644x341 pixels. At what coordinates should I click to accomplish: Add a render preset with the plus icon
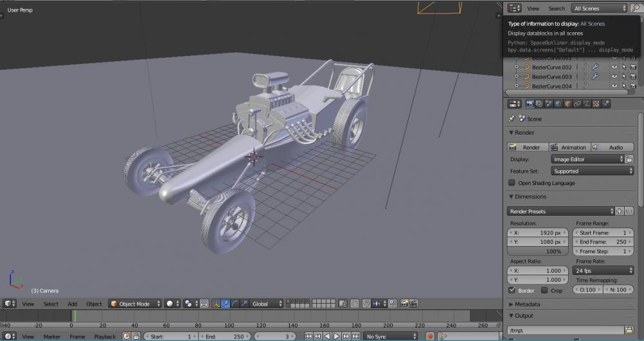[620, 211]
